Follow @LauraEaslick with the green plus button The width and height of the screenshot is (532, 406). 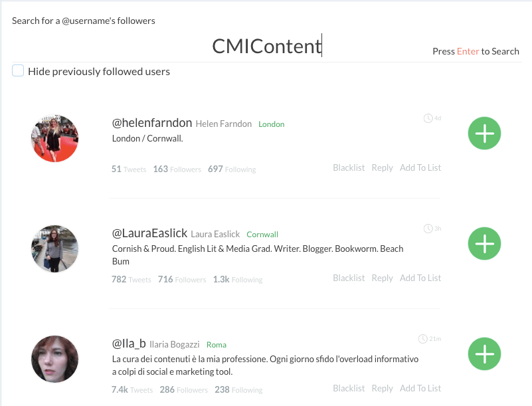coord(484,244)
